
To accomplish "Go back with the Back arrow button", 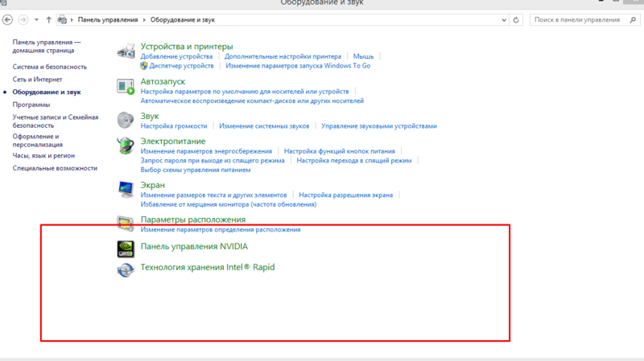I will (x=7, y=19).
